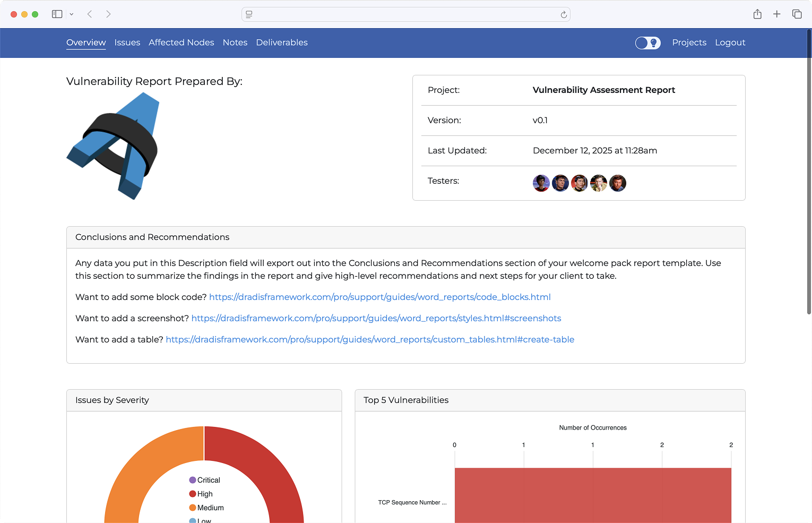812x523 pixels.
Task: Open the Share icon in the toolbar
Action: 757,14
